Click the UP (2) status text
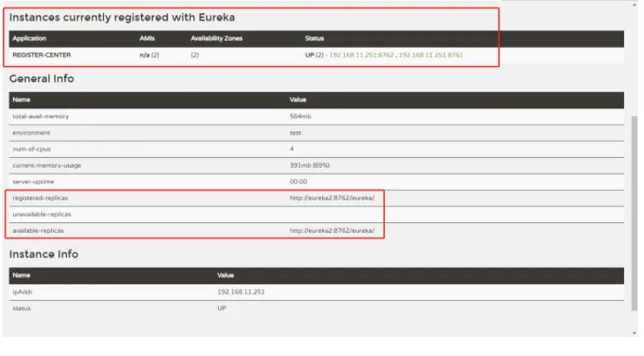The height and width of the screenshot is (356, 644). coord(315,55)
